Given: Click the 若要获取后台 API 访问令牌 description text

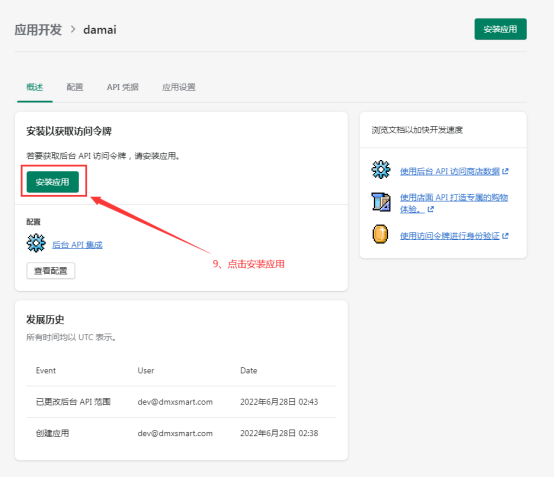Looking at the screenshot, I should coord(103,156).
